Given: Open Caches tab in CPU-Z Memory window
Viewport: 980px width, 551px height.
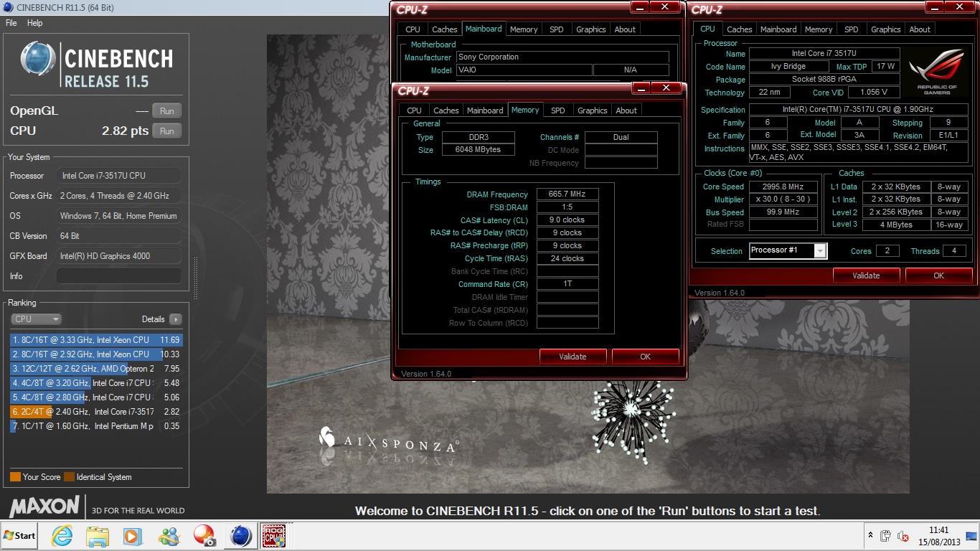Looking at the screenshot, I should pyautogui.click(x=446, y=110).
